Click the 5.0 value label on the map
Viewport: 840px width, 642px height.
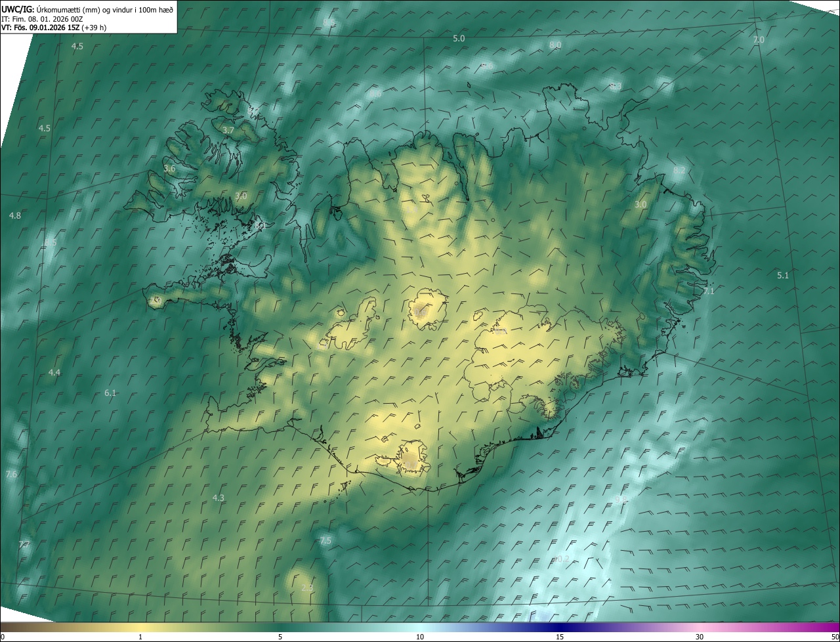click(x=459, y=39)
